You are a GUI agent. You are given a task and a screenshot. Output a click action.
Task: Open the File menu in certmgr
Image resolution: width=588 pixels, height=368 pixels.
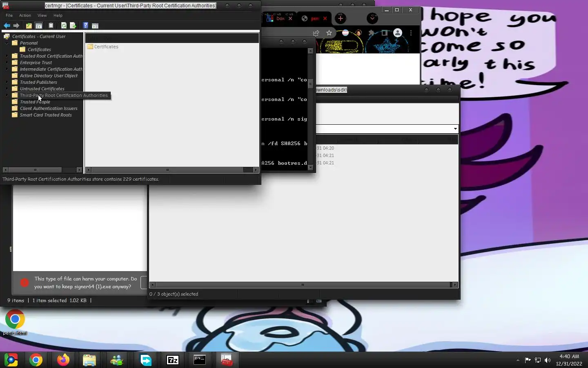(x=9, y=16)
